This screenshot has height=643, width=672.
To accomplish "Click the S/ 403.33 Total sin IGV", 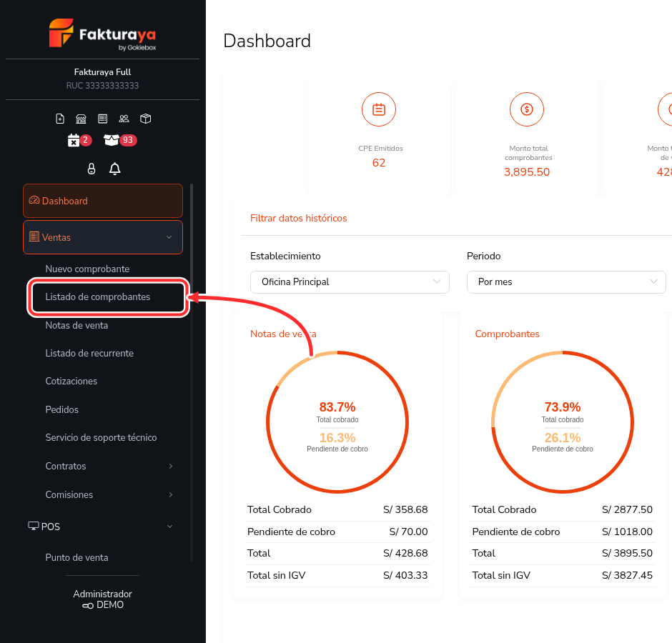I will click(x=405, y=575).
